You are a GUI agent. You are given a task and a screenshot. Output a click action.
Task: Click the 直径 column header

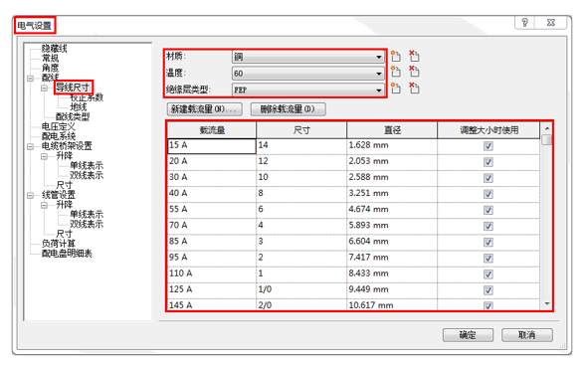[x=392, y=130]
